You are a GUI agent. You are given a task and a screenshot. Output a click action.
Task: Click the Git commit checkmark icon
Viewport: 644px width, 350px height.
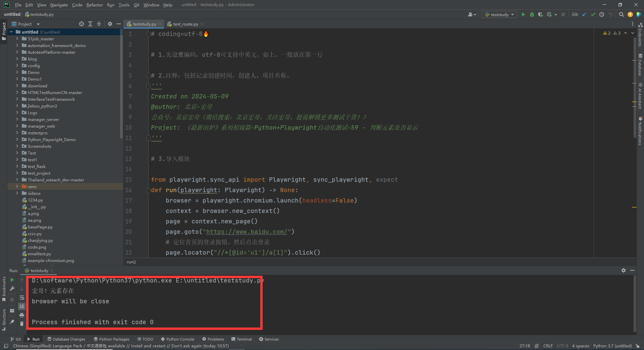tap(593, 14)
